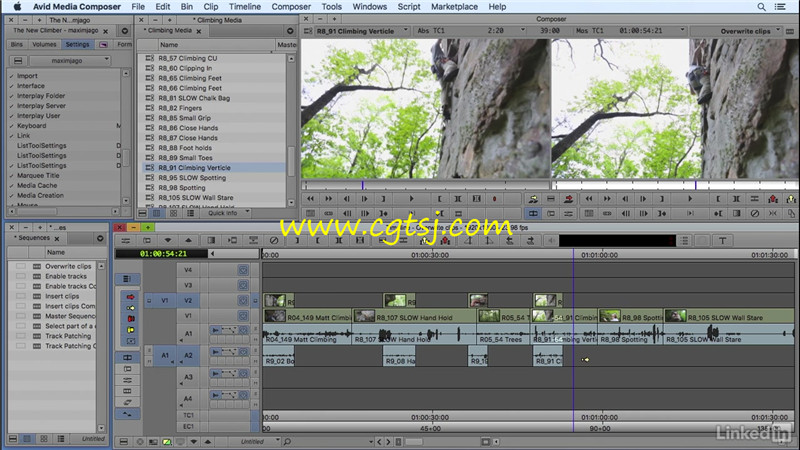The image size is (800, 450).
Task: Toggle the V3 track monitor icon
Action: click(x=243, y=285)
